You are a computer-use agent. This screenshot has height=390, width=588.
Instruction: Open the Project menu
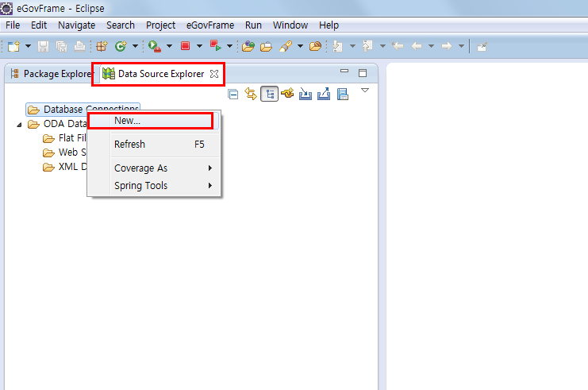(x=160, y=25)
